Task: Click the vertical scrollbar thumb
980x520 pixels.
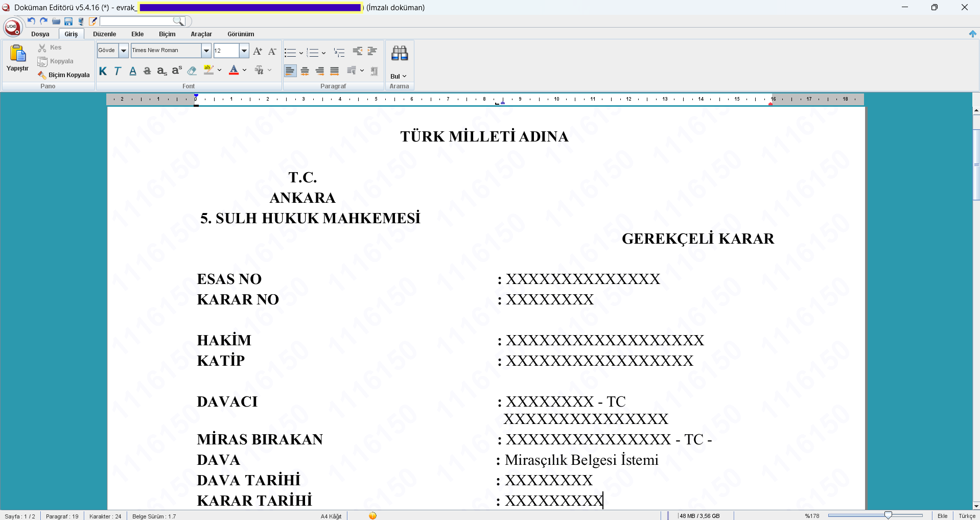Action: coord(976,164)
